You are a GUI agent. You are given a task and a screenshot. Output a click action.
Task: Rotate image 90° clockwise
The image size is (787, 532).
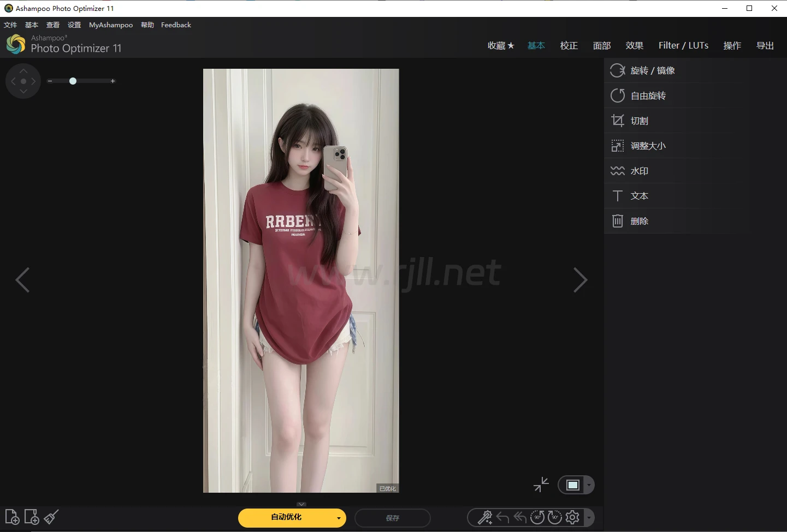tap(555, 517)
